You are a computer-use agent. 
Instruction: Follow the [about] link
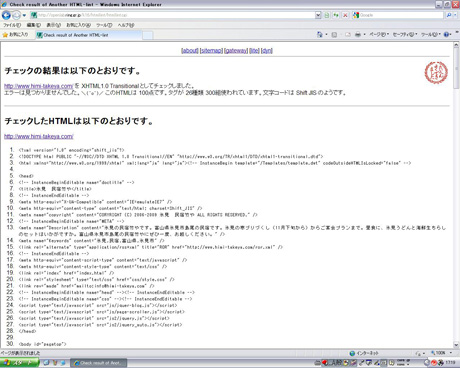coord(190,51)
